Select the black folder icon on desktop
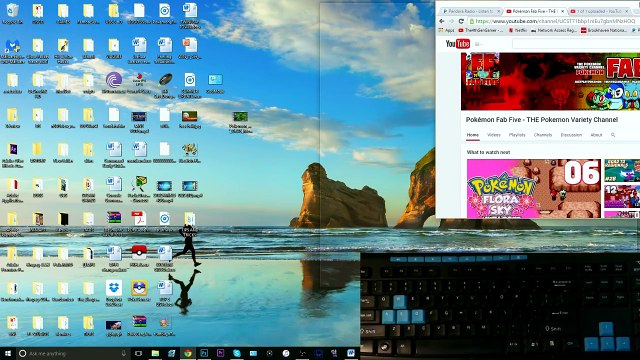 63,222
